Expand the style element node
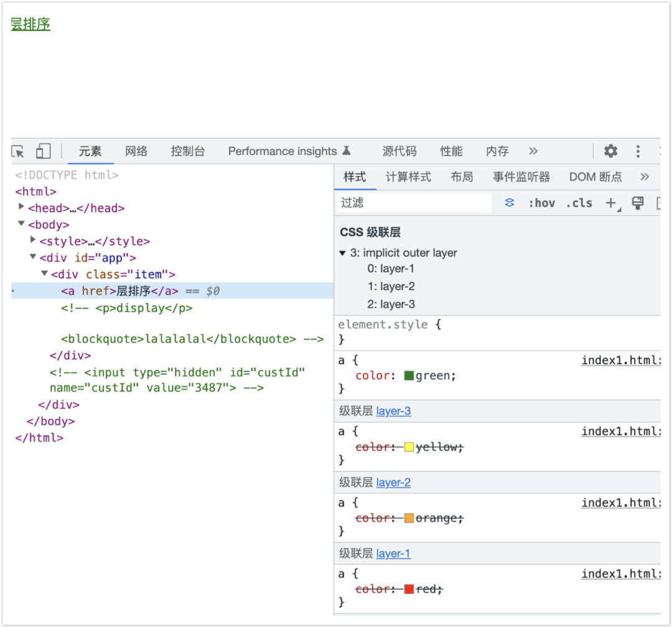 [x=32, y=240]
